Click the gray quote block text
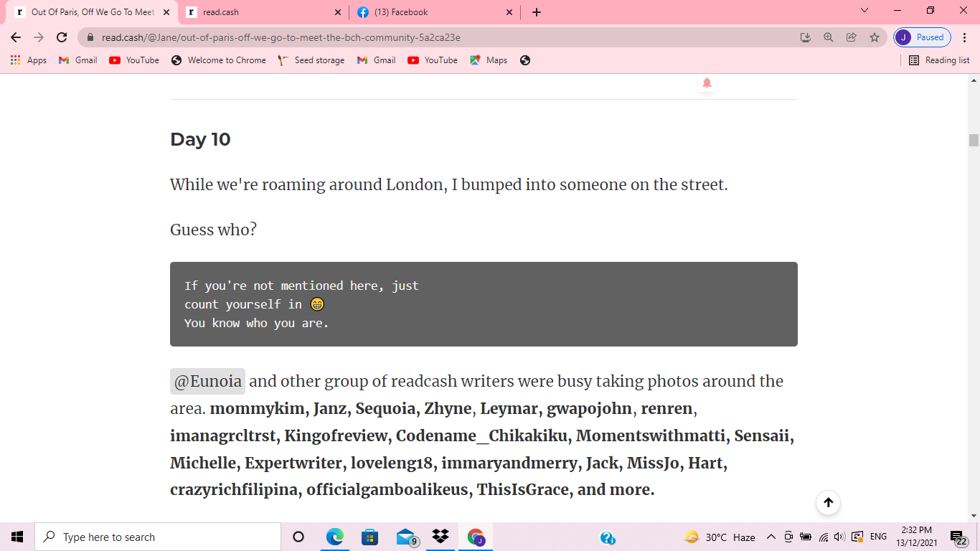This screenshot has width=980, height=551. (x=484, y=304)
